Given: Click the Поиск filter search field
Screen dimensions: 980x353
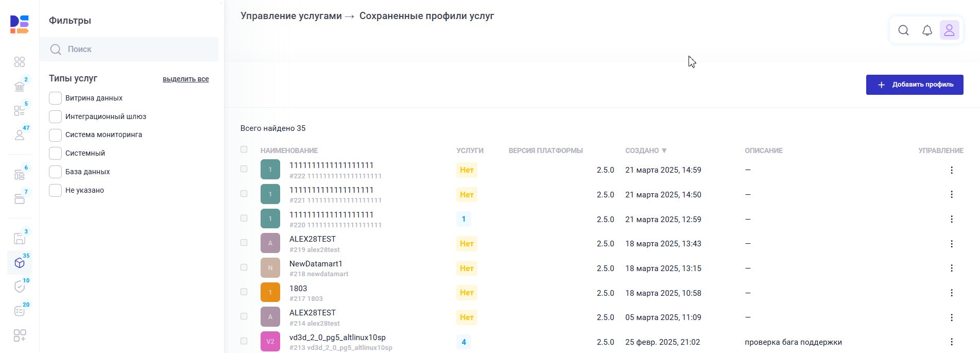Looking at the screenshot, I should 134,49.
